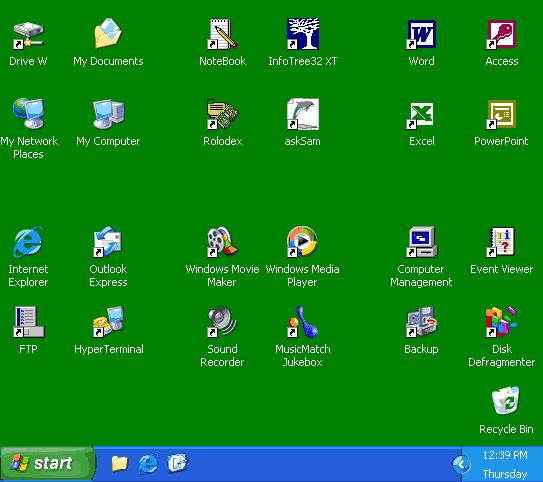This screenshot has height=482, width=543.
Task: Select the Sound Recorder speaker icon
Action: [222, 322]
